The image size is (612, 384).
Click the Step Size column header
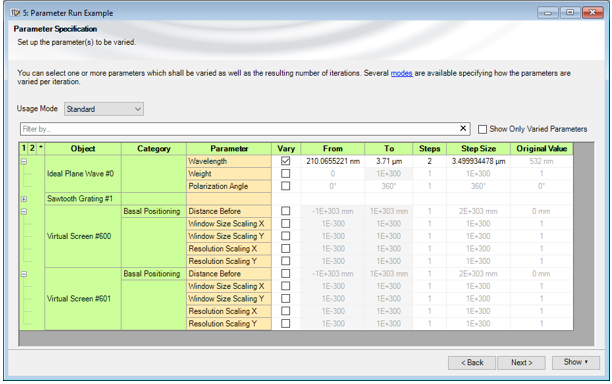click(x=479, y=148)
